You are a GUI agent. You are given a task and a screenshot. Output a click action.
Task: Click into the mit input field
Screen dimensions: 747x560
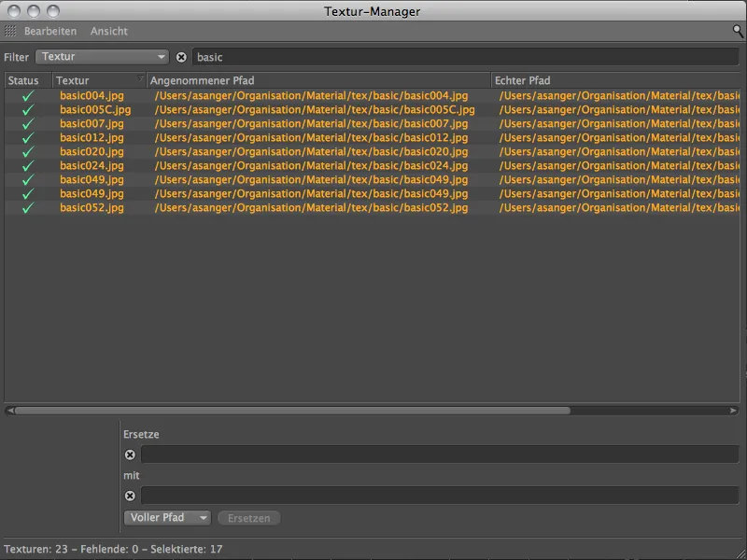click(440, 496)
